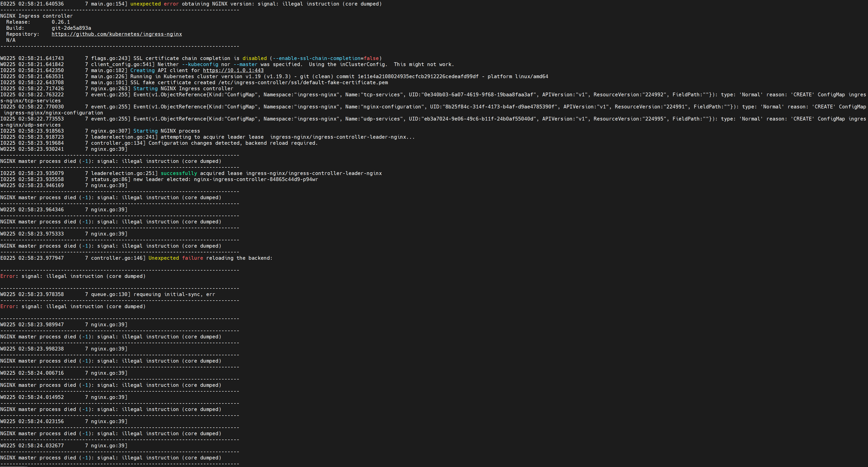Click first red 'Error' line below controller.go:146

[x=73, y=276]
